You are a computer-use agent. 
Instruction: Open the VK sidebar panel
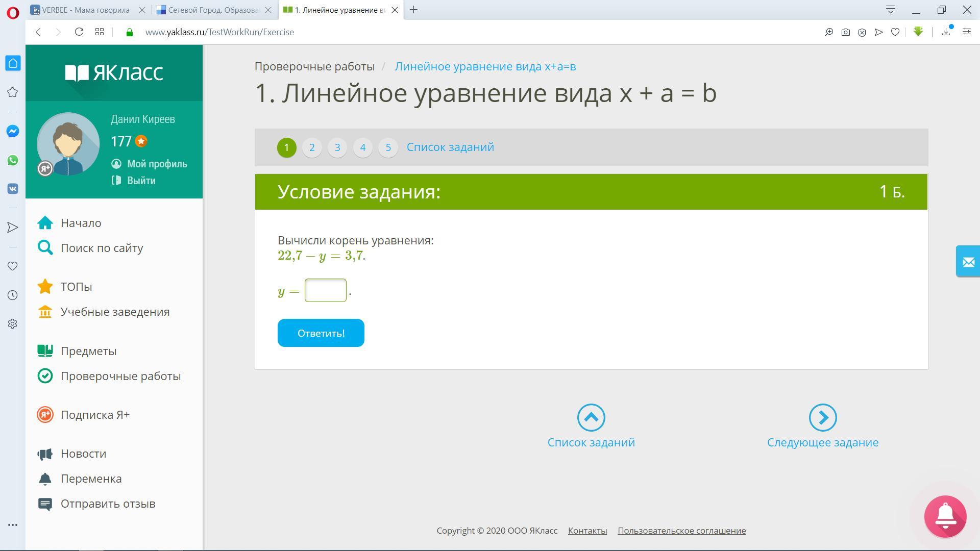coord(13,189)
